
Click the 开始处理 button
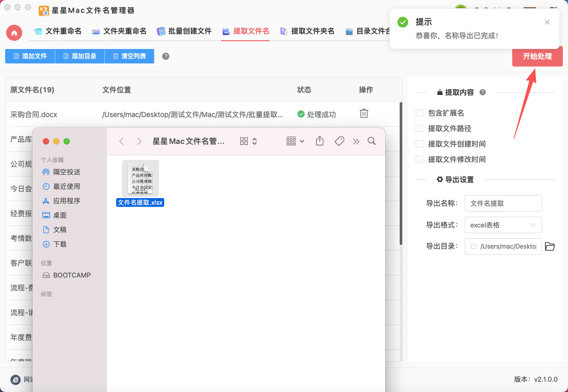(537, 56)
